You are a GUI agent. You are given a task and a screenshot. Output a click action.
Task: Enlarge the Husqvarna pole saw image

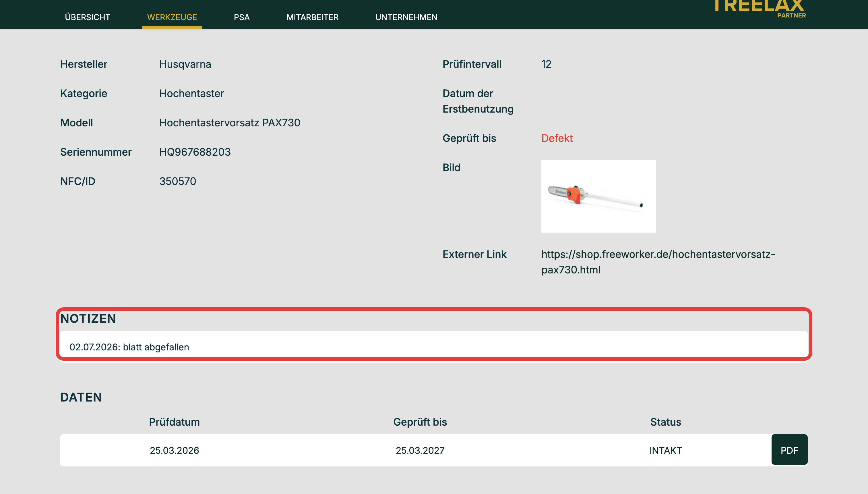(x=598, y=196)
